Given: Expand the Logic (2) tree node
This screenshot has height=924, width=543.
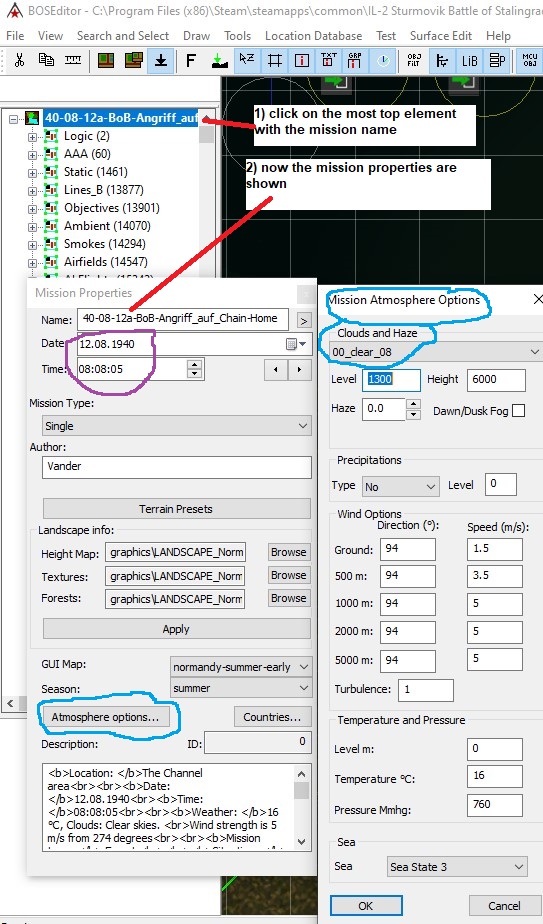Looking at the screenshot, I should coord(32,137).
